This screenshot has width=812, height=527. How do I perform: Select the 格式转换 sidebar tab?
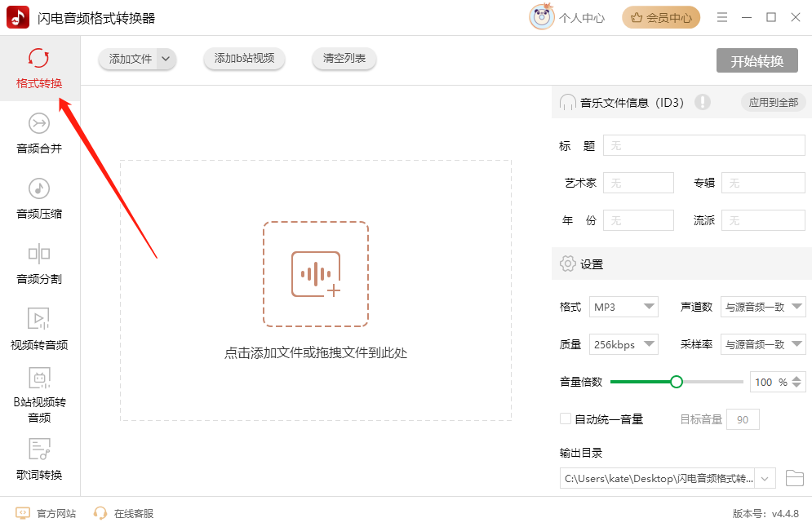coord(39,69)
